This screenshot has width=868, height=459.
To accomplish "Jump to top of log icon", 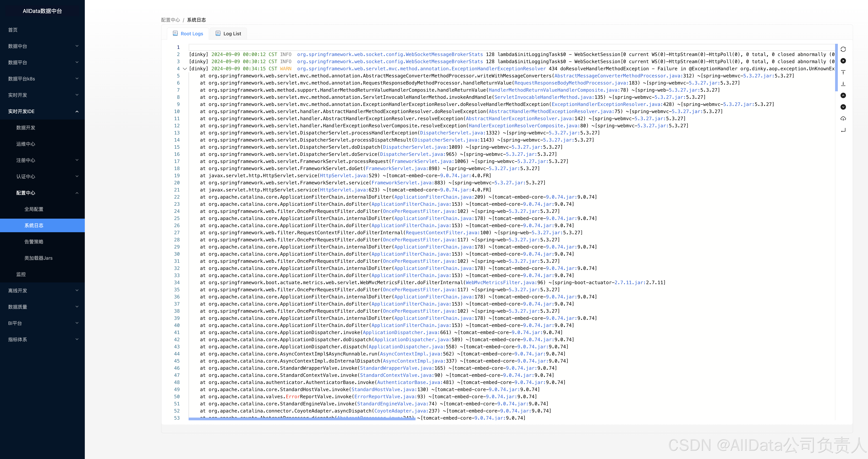I will click(843, 72).
